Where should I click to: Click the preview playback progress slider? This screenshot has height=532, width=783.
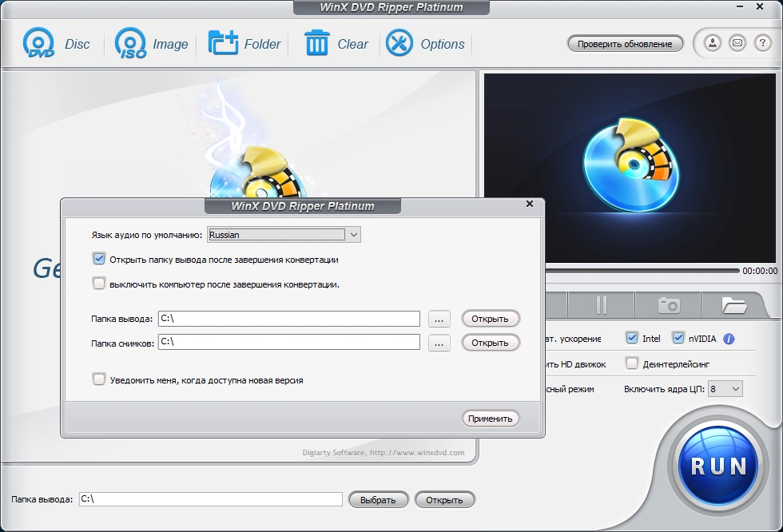coord(642,271)
